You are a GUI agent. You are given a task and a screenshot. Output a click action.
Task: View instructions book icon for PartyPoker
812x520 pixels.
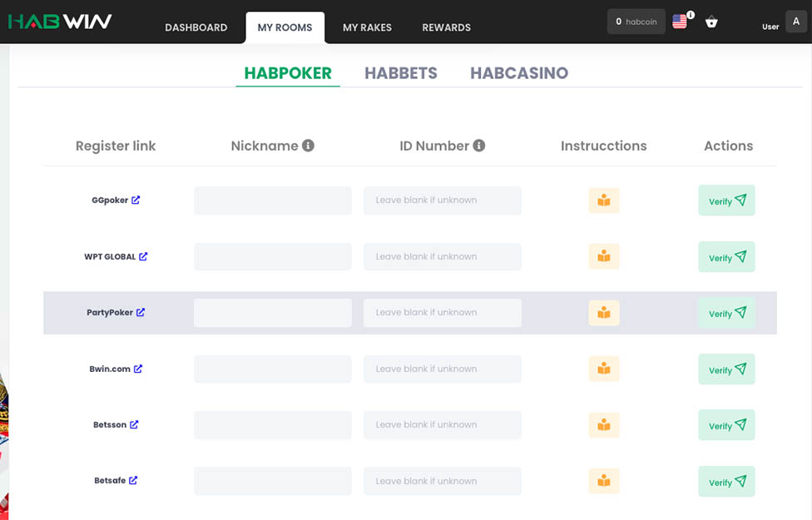(604, 313)
